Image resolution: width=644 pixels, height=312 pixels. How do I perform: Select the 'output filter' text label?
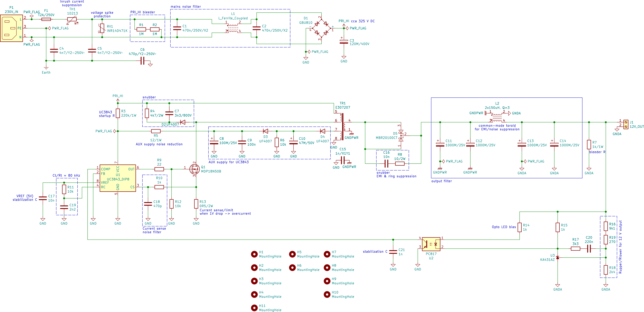coord(442,181)
